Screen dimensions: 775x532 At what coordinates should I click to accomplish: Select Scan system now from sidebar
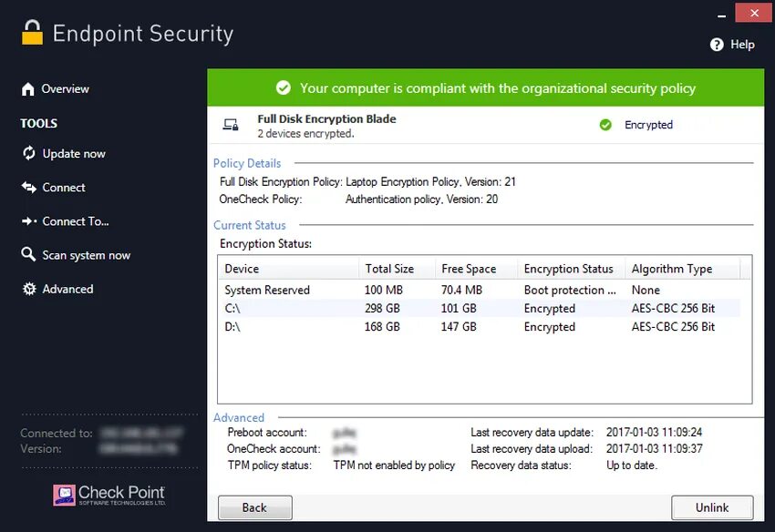[x=86, y=255]
